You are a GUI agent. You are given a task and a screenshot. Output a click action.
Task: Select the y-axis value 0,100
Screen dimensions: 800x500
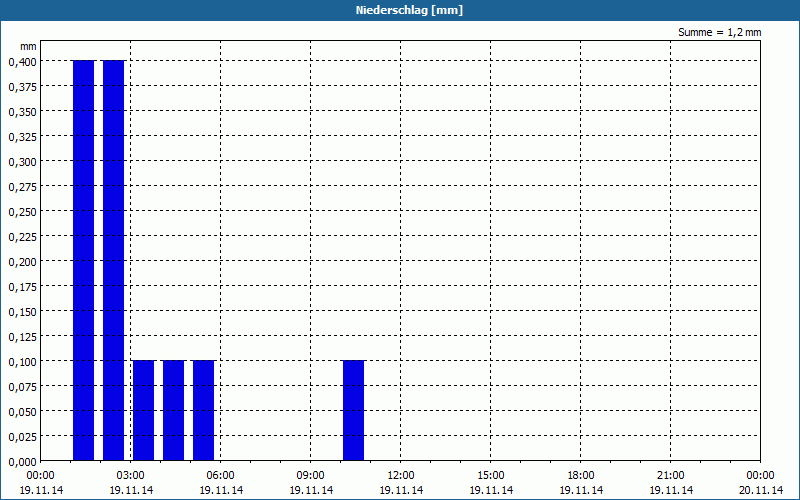[23, 362]
